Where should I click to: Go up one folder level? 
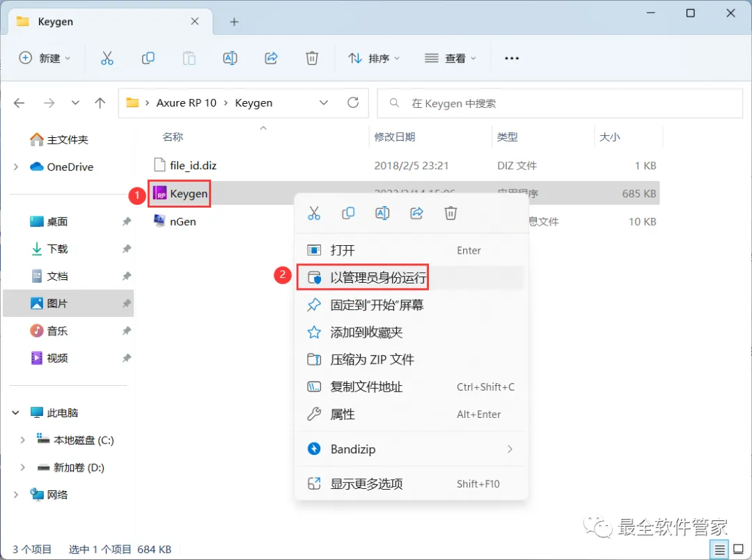pyautogui.click(x=100, y=102)
